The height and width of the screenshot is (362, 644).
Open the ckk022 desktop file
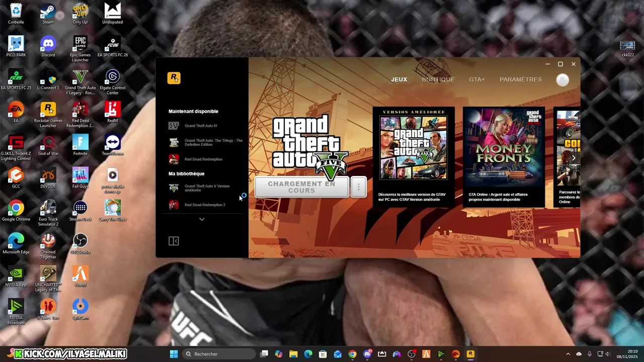click(x=627, y=48)
